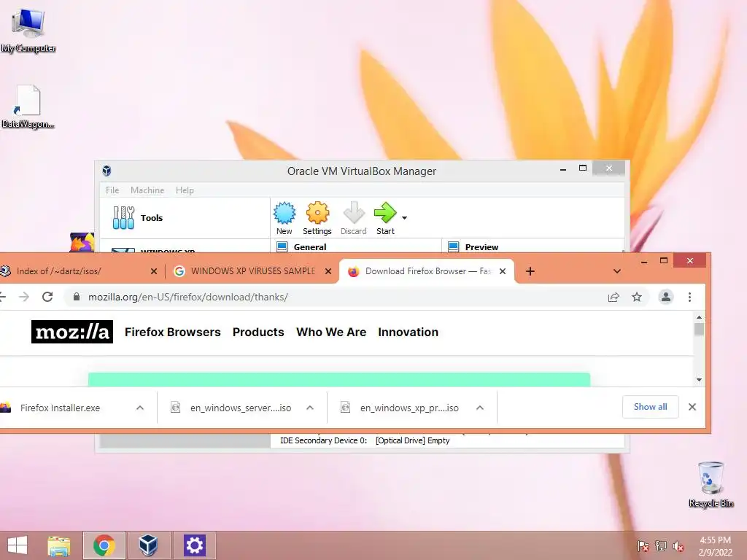The width and height of the screenshot is (747, 560).
Task: Close the Chrome downloads bar
Action: (x=692, y=407)
